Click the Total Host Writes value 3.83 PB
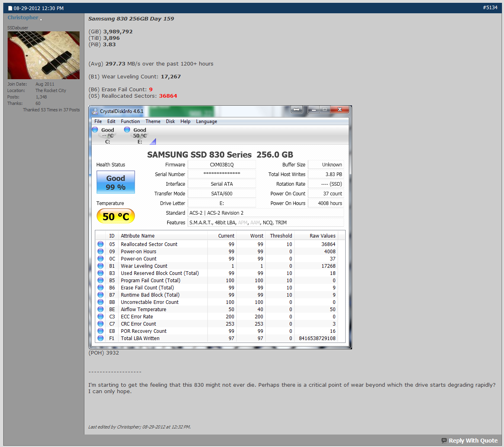The image size is (504, 447). [326, 174]
